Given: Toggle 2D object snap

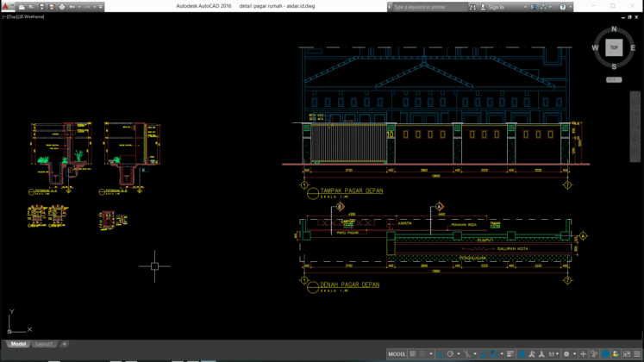Looking at the screenshot, I should tap(494, 353).
